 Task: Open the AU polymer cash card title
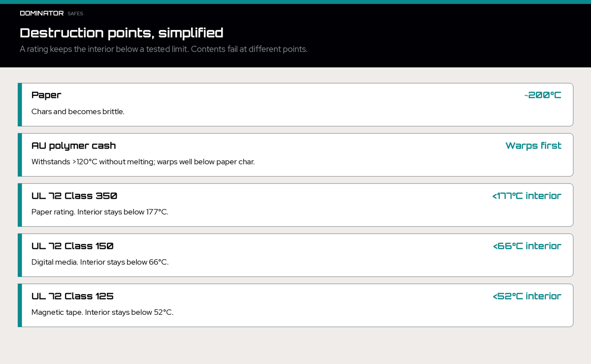pos(74,146)
